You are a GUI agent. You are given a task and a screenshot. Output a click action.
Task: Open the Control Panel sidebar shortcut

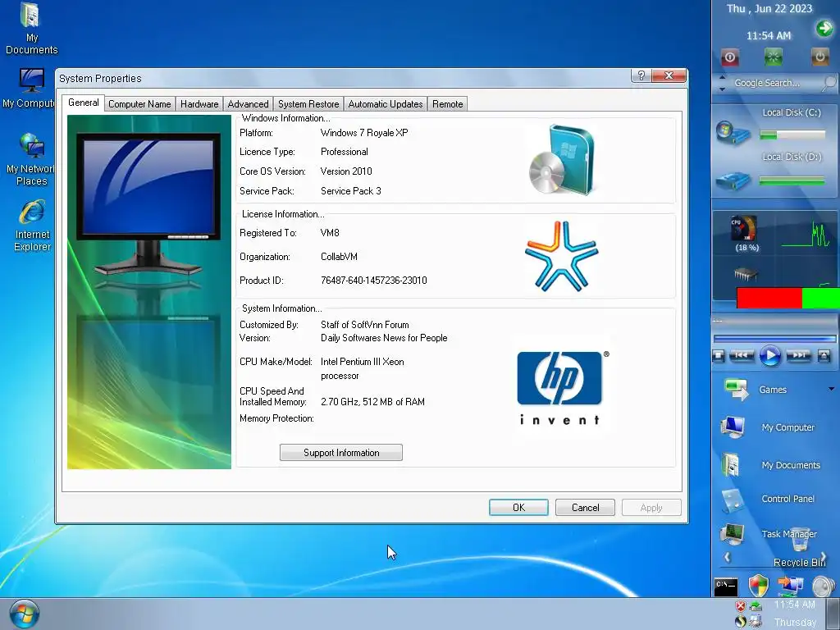(733, 500)
